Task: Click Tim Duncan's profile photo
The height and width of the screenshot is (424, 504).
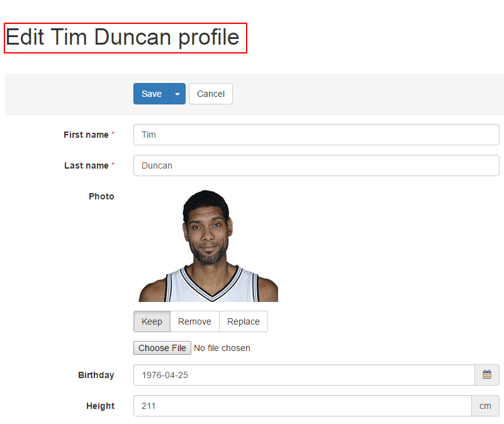Action: [208, 246]
